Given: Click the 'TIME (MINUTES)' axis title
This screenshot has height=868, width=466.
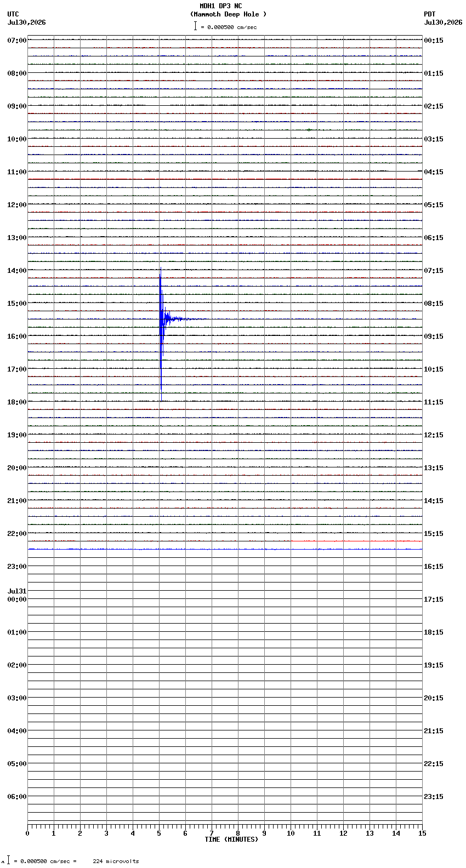Looking at the screenshot, I should 231,840.
